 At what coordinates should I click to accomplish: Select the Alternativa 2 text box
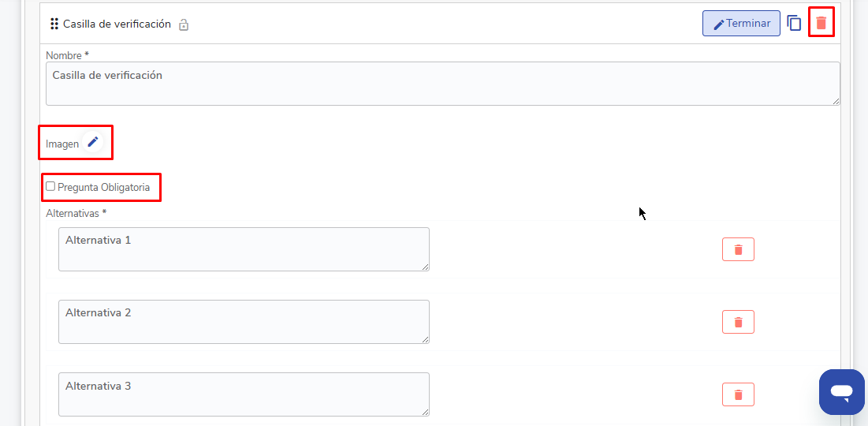point(244,322)
